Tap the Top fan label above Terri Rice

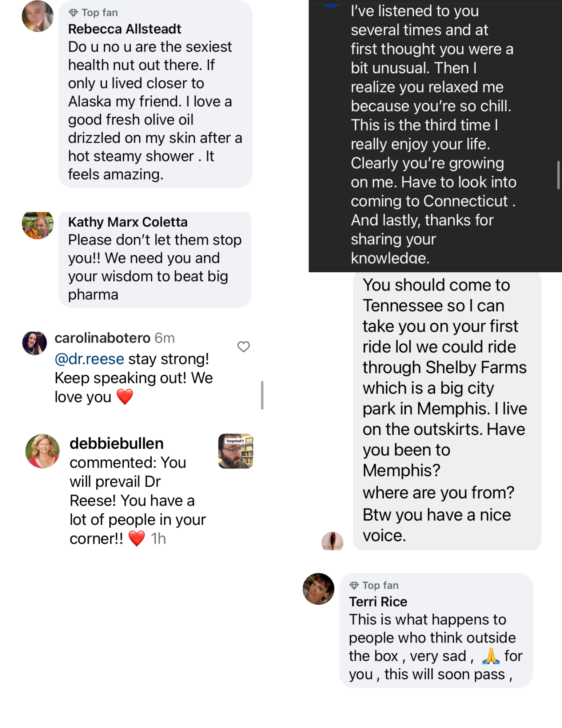coord(380,585)
